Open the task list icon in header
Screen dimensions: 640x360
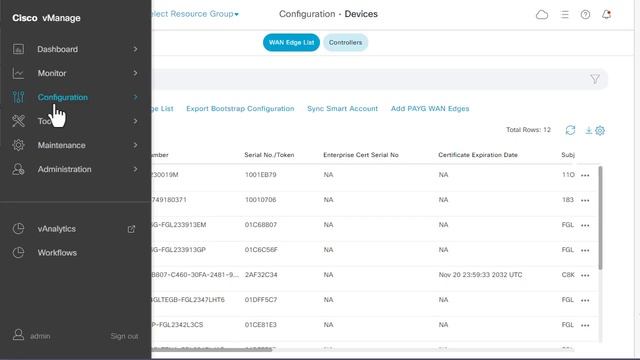565,15
